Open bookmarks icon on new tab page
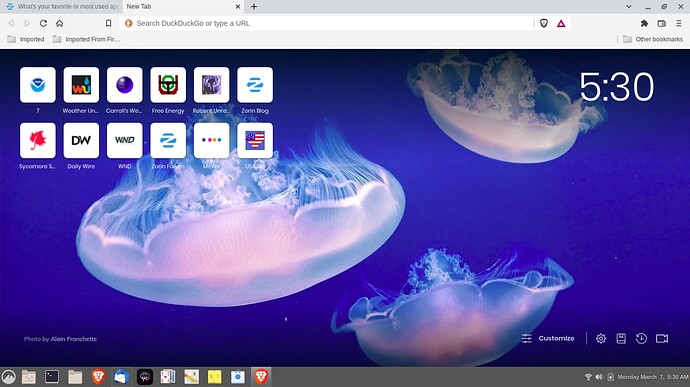This screenshot has height=387, width=690. pos(621,338)
